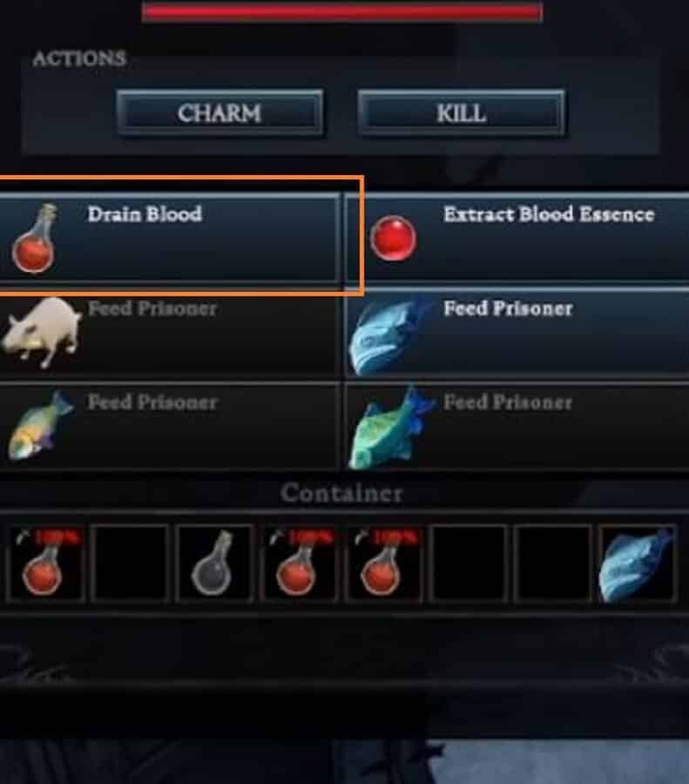Screen dimensions: 689x784
Task: Click the Container section header
Action: (x=342, y=493)
